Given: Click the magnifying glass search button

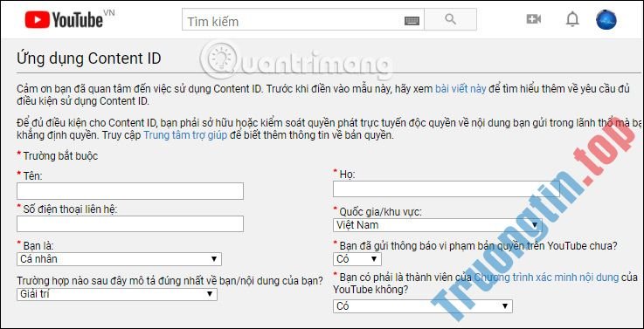Looking at the screenshot, I should [x=451, y=19].
